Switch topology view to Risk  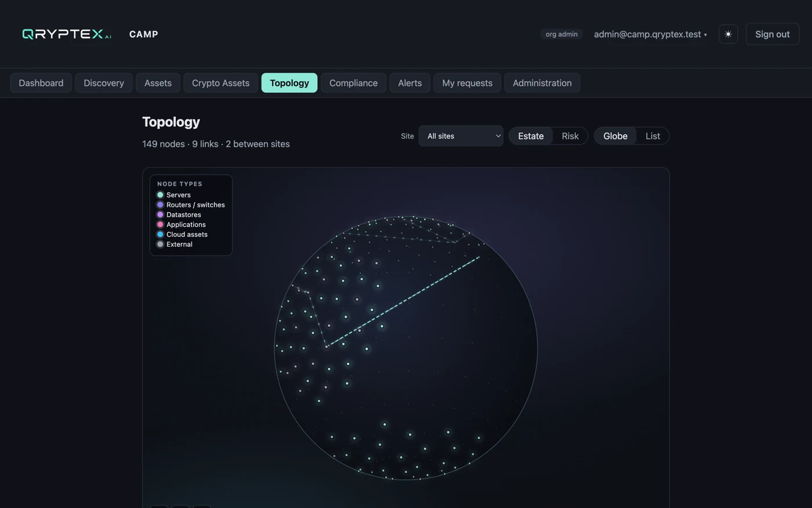(x=570, y=136)
